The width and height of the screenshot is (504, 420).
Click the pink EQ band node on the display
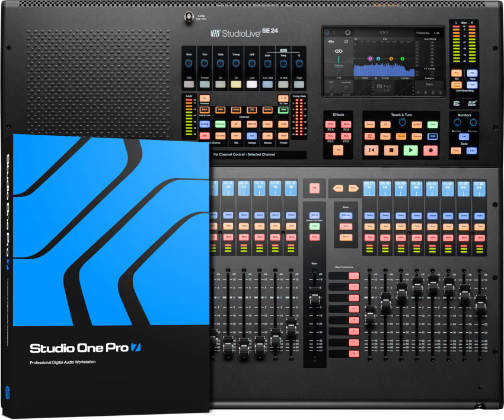pyautogui.click(x=370, y=58)
